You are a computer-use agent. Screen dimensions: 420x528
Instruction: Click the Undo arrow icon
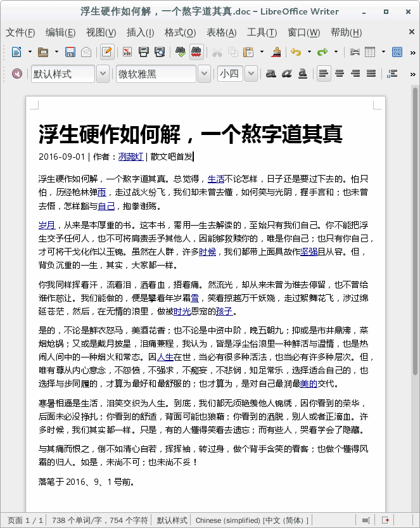coord(296,52)
